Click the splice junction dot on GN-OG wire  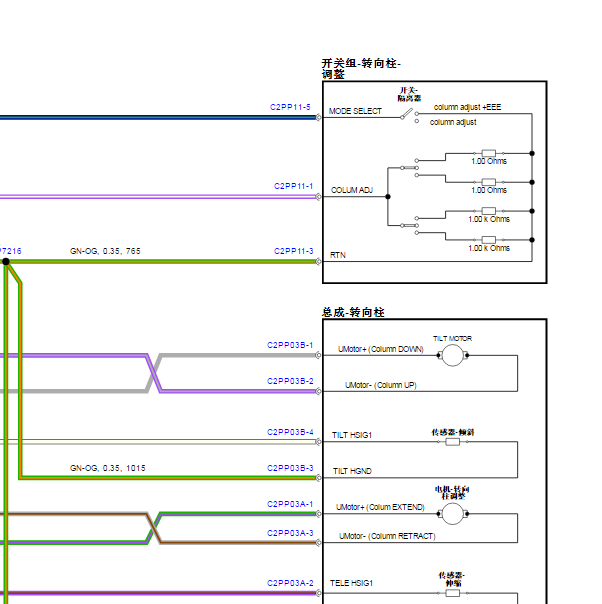coord(6,262)
